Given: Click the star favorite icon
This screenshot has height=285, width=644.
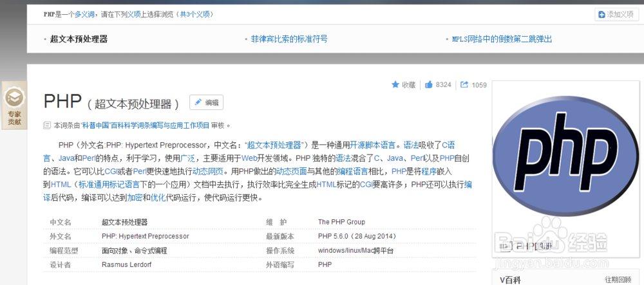Looking at the screenshot, I should [x=395, y=84].
